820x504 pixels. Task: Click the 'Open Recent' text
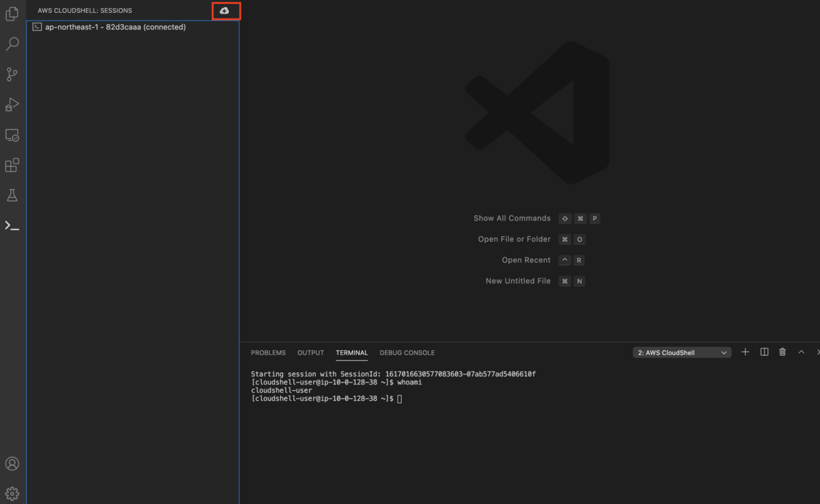coord(526,260)
